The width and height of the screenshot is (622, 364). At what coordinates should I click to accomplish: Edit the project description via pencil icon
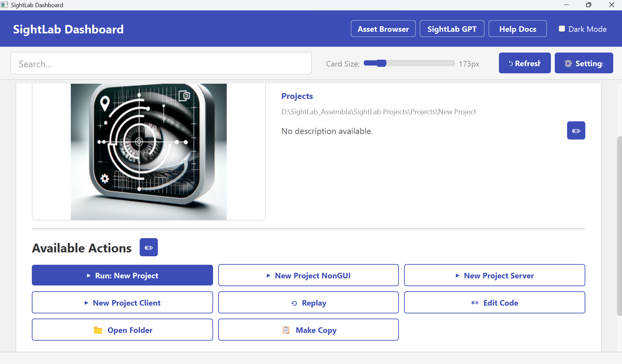576,130
